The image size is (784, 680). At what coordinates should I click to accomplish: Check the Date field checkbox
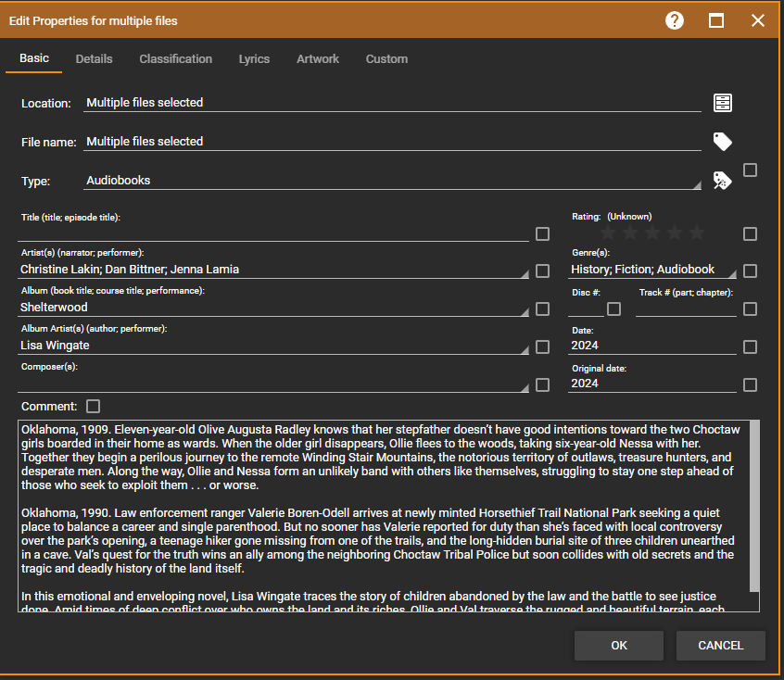750,346
